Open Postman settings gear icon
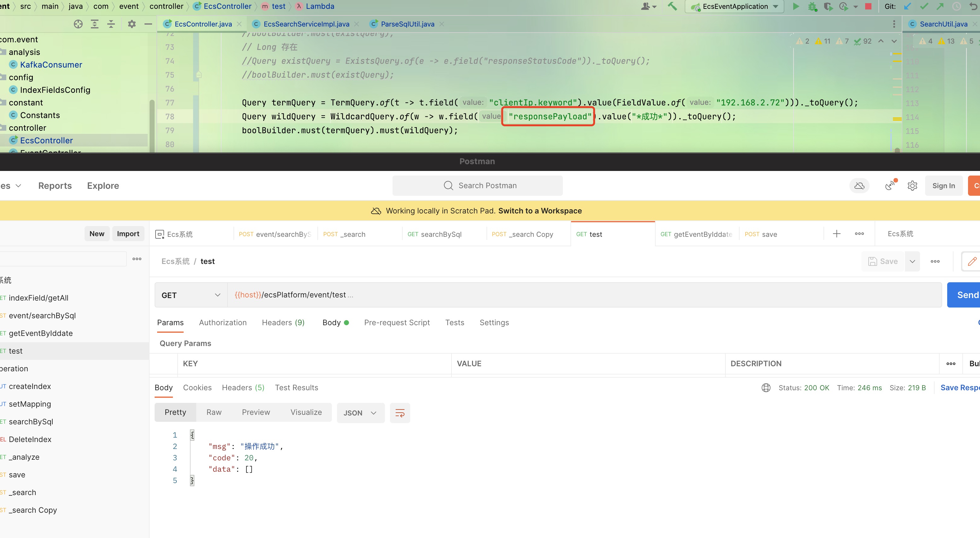980x538 pixels. tap(912, 186)
